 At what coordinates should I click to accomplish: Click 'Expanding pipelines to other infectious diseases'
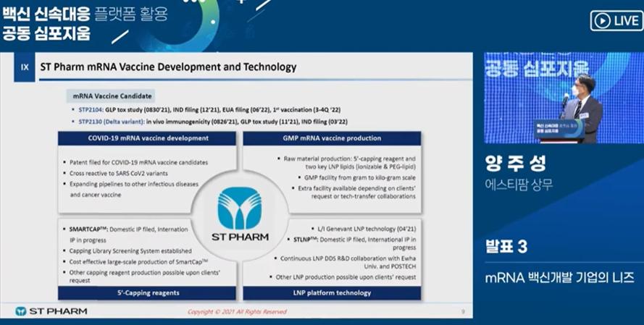pos(134,185)
